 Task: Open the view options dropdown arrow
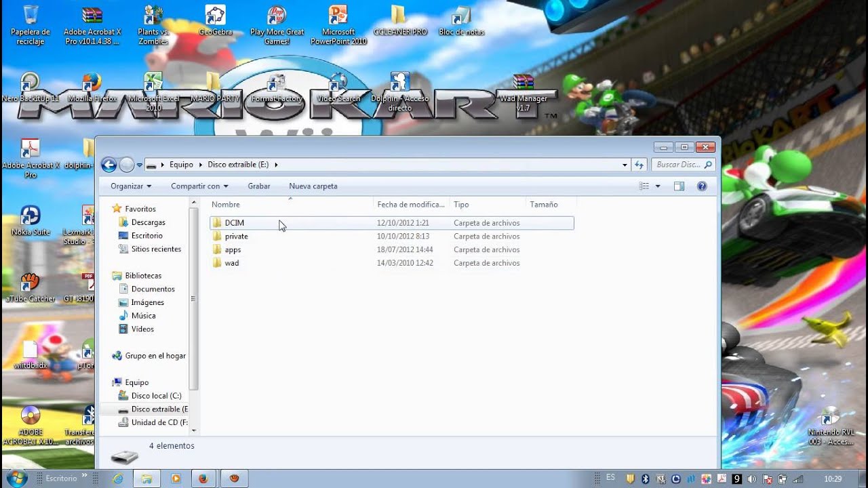click(658, 186)
